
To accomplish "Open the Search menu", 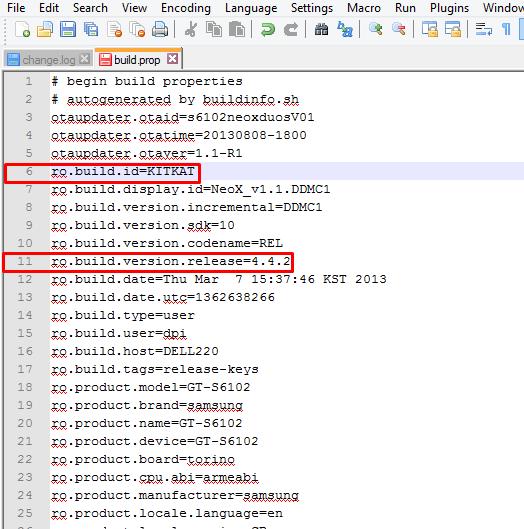I will [90, 7].
